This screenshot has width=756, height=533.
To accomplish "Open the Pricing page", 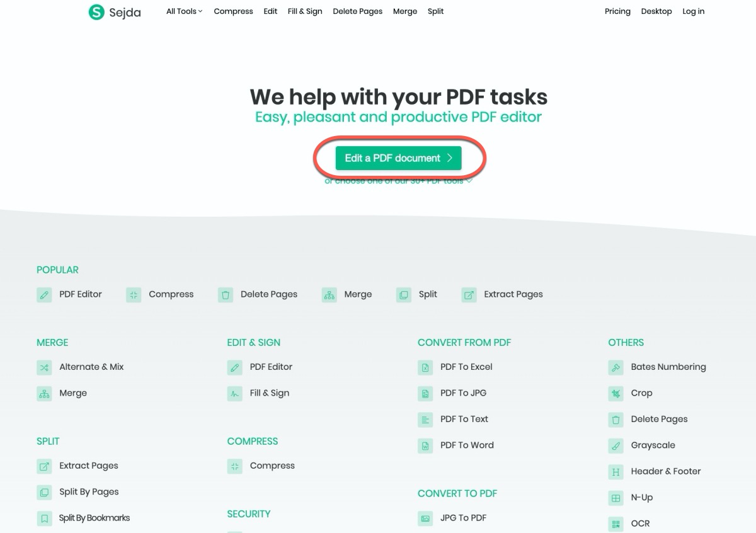I will [x=617, y=11].
